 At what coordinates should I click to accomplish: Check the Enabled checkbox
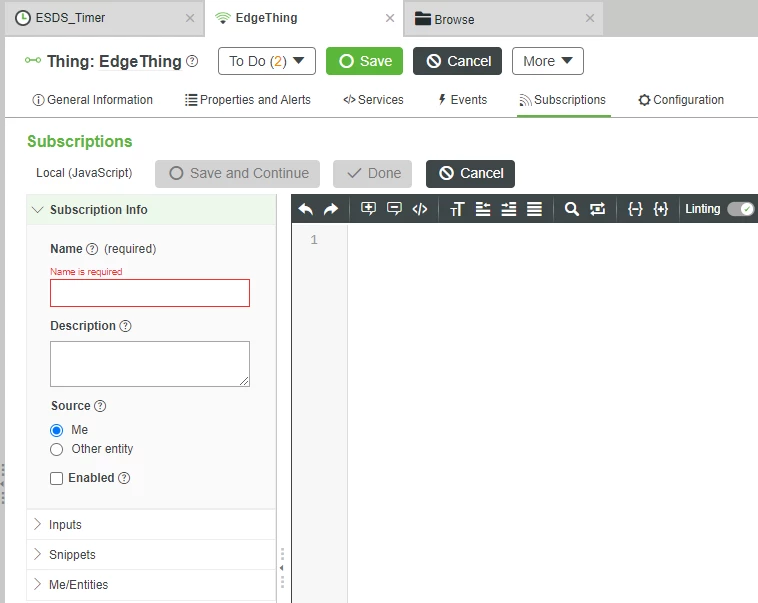click(x=57, y=478)
